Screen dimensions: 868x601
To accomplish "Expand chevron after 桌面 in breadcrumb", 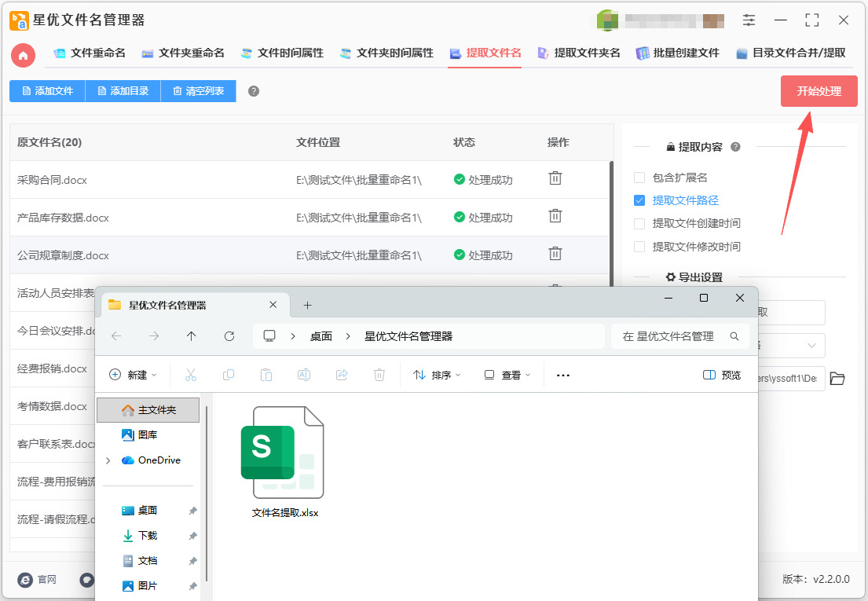I will click(x=348, y=336).
